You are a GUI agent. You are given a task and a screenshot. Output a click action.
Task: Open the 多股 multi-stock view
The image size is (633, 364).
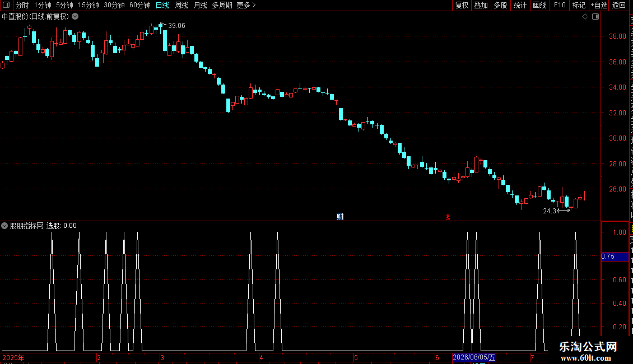(501, 5)
